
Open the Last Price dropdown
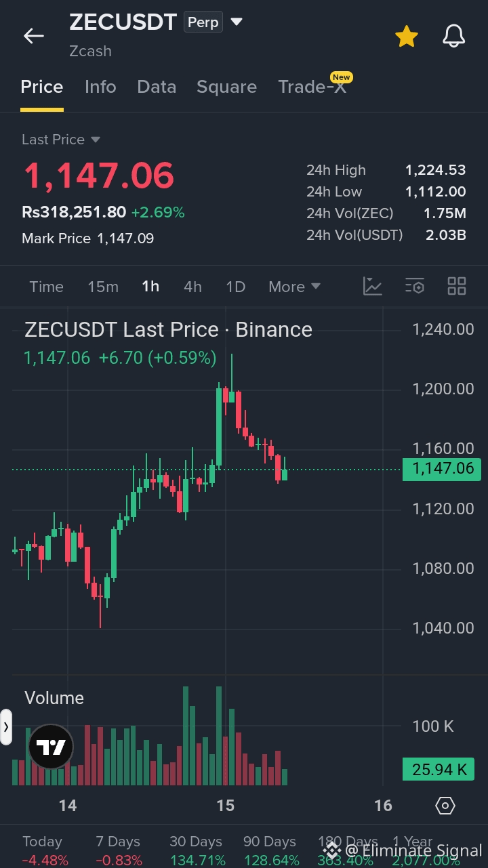coord(61,140)
